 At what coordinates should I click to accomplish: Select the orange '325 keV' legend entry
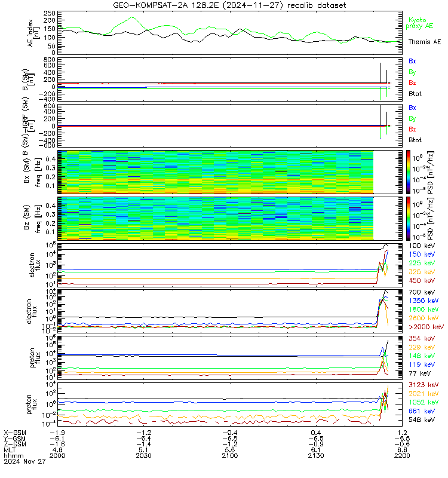(x=422, y=272)
